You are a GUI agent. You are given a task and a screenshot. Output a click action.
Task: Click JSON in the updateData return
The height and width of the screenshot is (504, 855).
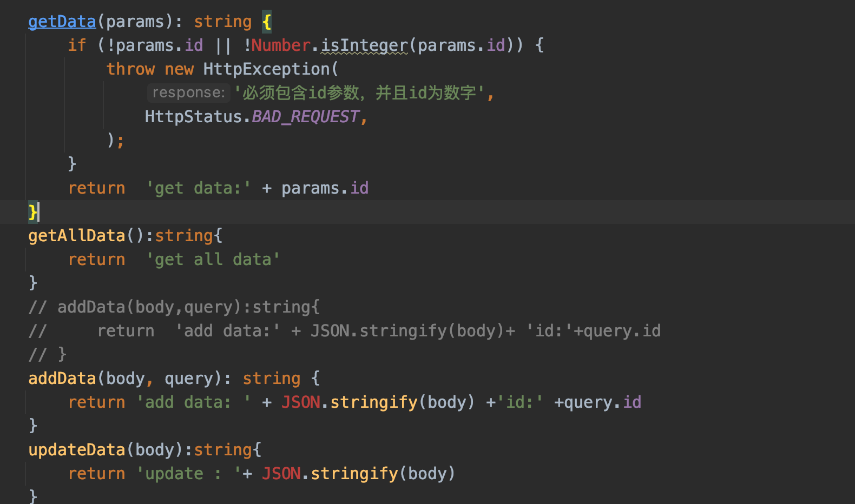tap(281, 474)
